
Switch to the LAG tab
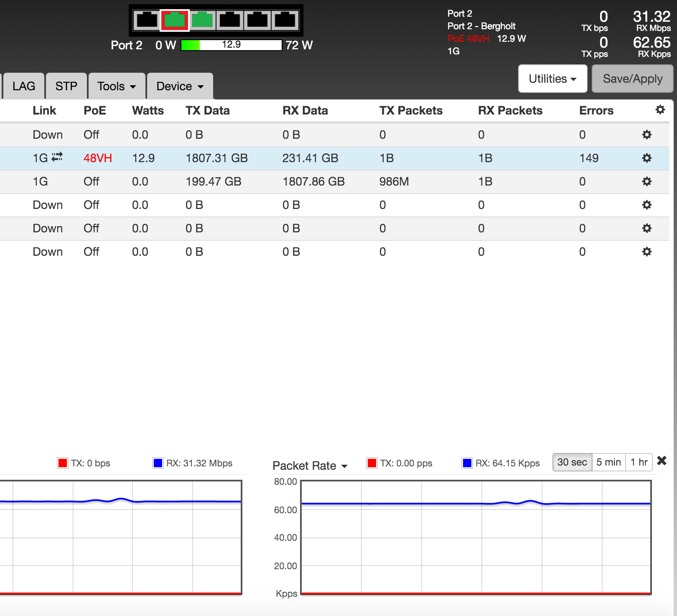tap(24, 86)
